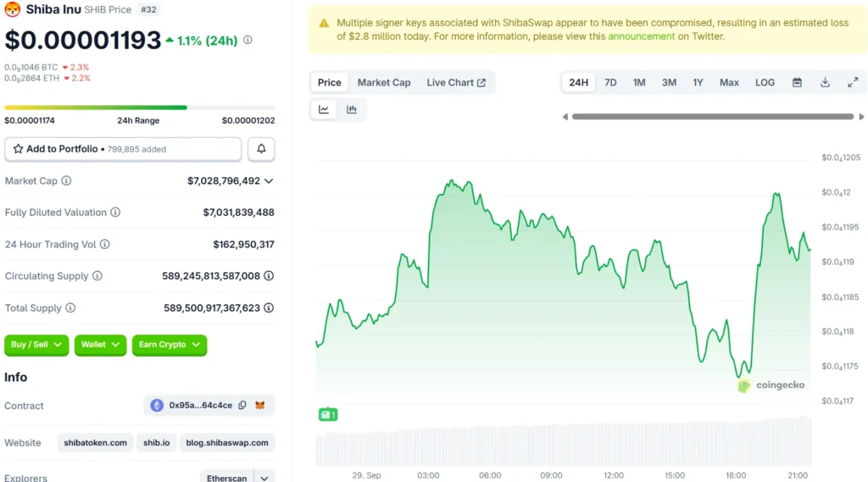Image resolution: width=868 pixels, height=482 pixels.
Task: Toggle LOG scale on chart
Action: [765, 82]
